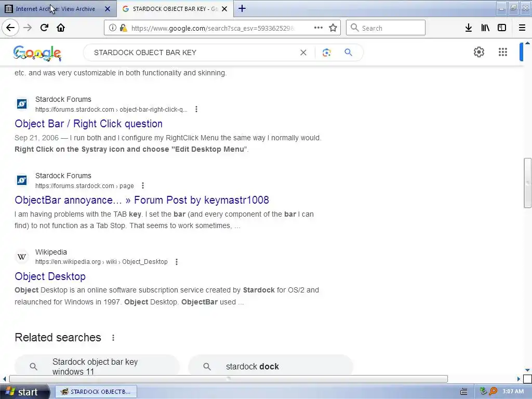Select related search stardock dock
Viewport: 532px width, 399px height.
[270, 366]
